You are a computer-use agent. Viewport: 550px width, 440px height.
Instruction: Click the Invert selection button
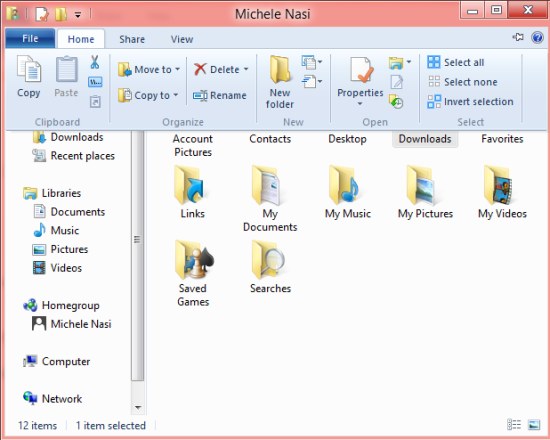click(470, 101)
